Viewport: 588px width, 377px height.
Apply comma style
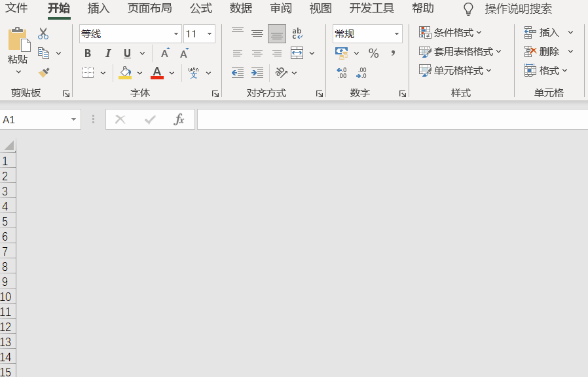(393, 53)
